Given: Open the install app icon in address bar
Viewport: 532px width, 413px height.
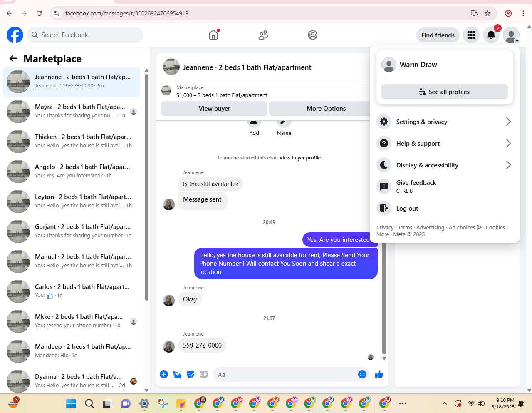Looking at the screenshot, I should click(474, 13).
